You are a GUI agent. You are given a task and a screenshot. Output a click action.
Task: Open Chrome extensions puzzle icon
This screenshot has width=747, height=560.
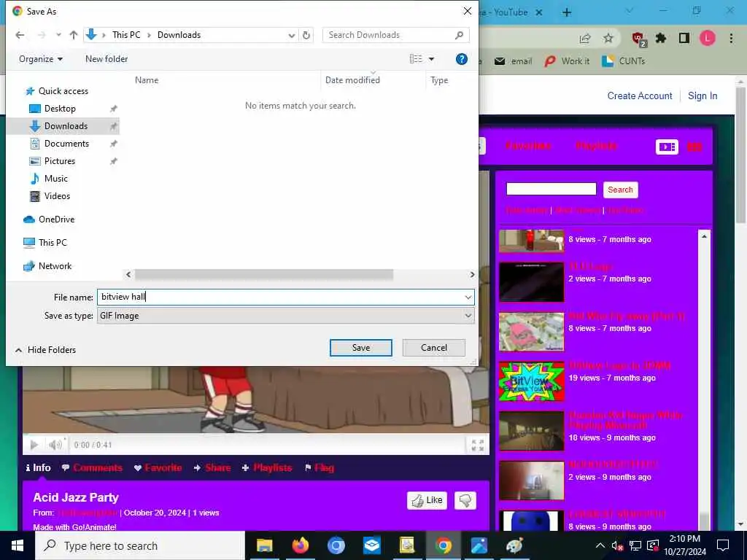[x=661, y=38]
